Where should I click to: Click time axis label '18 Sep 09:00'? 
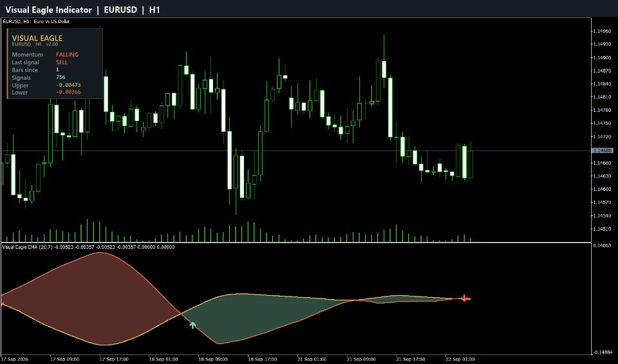point(213,359)
